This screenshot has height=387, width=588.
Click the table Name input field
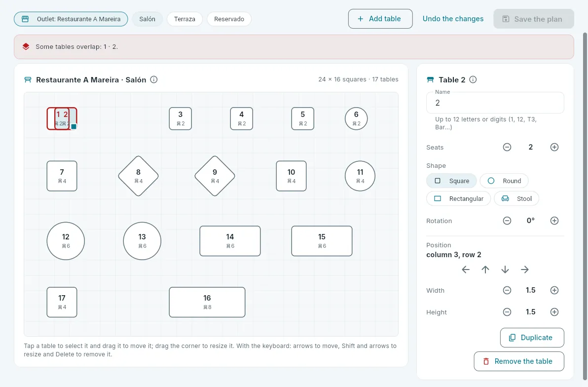[x=495, y=103]
